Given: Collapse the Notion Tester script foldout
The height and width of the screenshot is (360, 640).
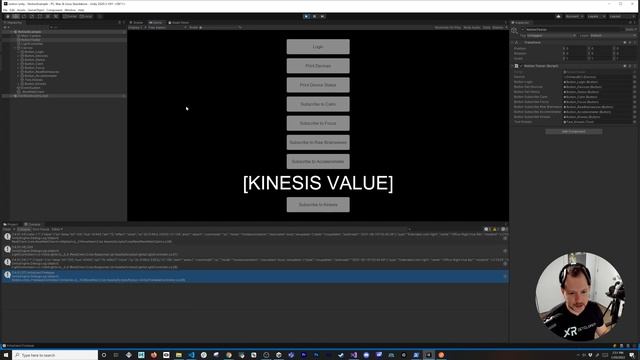Looking at the screenshot, I should coord(513,66).
